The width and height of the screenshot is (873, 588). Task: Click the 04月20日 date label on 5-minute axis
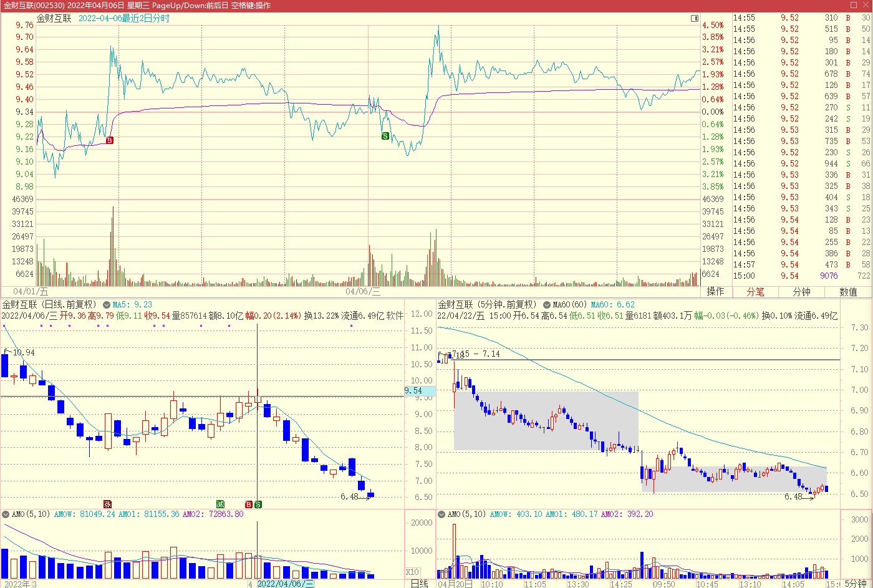455,584
